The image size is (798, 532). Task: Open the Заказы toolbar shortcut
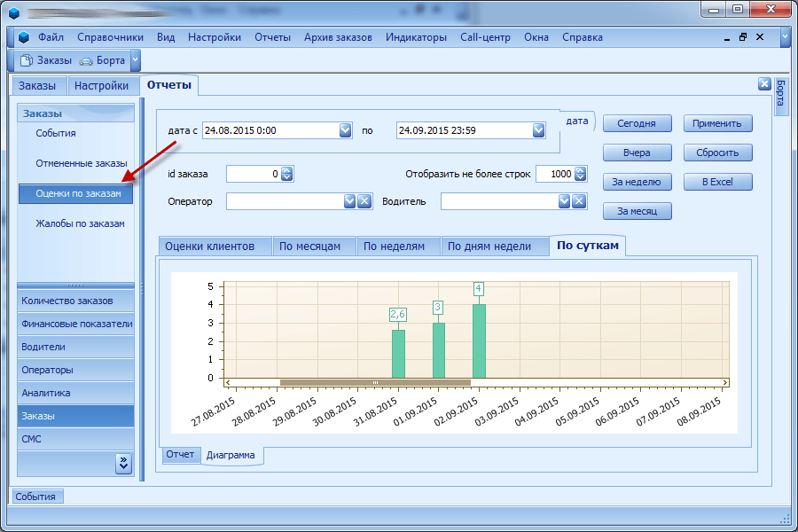tap(46, 60)
